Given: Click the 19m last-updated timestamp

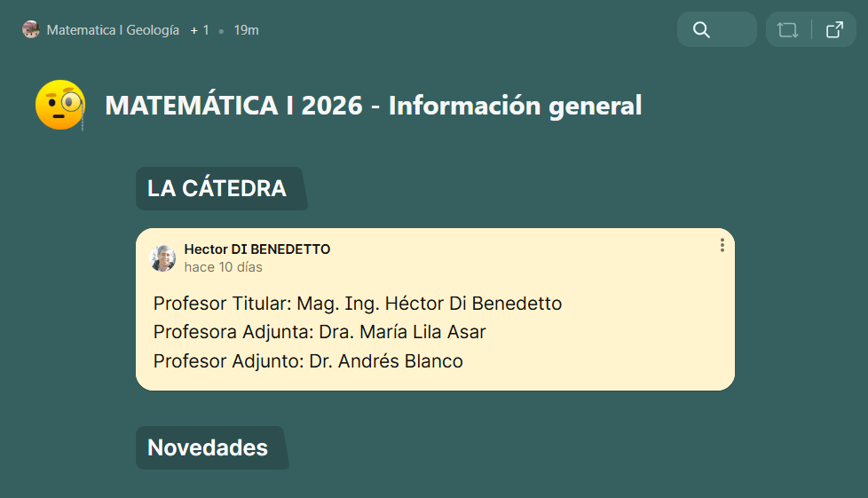Looking at the screenshot, I should coord(246,30).
